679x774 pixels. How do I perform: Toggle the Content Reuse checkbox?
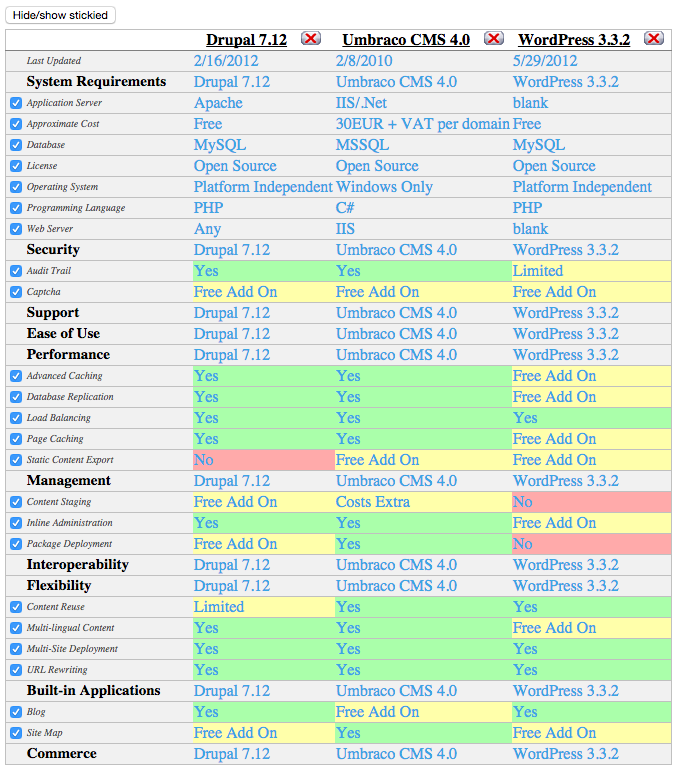(16, 607)
